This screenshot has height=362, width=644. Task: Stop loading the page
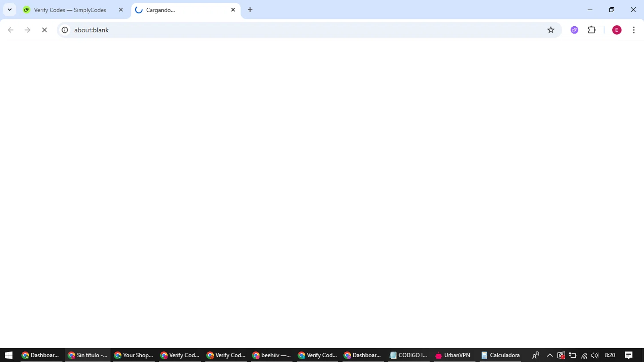point(44,30)
